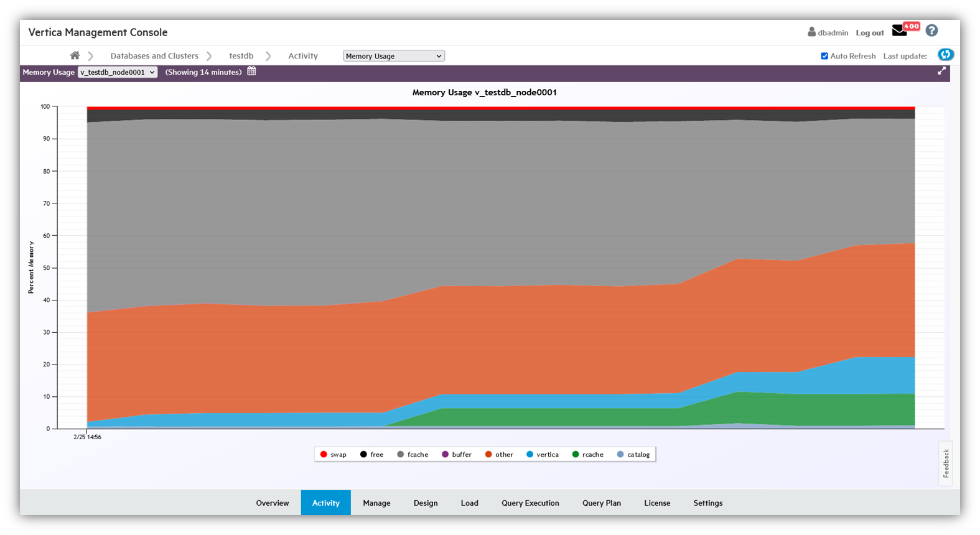The height and width of the screenshot is (535, 980).
Task: Click the dbadmin user icon
Action: click(x=811, y=32)
